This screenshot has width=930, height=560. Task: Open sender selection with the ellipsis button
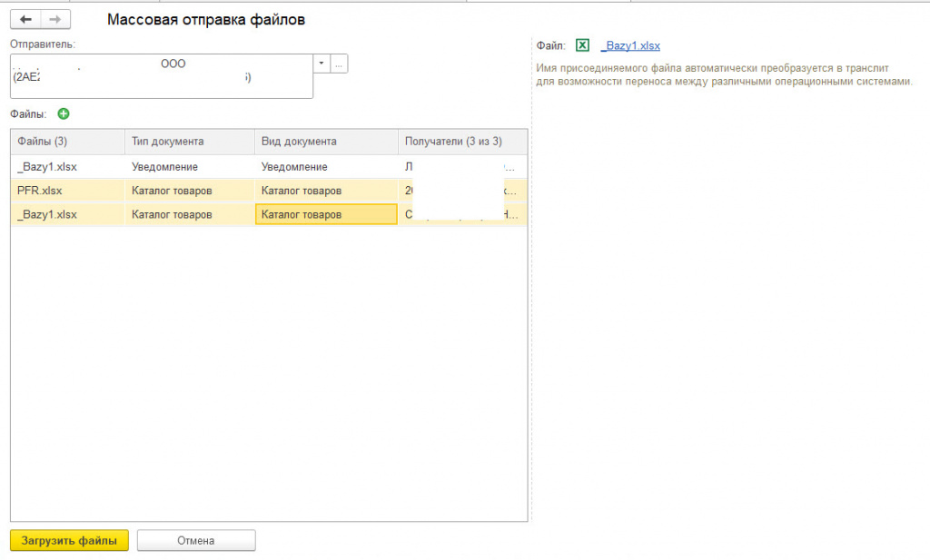click(x=339, y=64)
